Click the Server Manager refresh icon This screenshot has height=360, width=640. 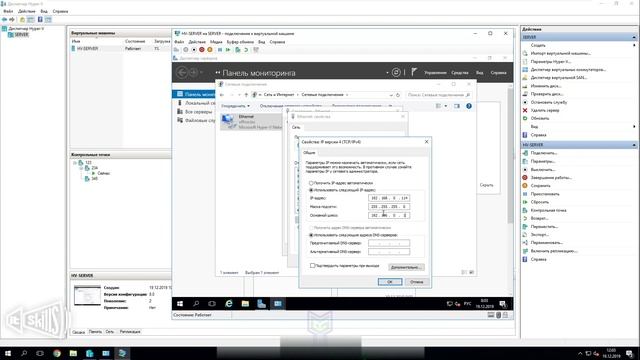396,72
